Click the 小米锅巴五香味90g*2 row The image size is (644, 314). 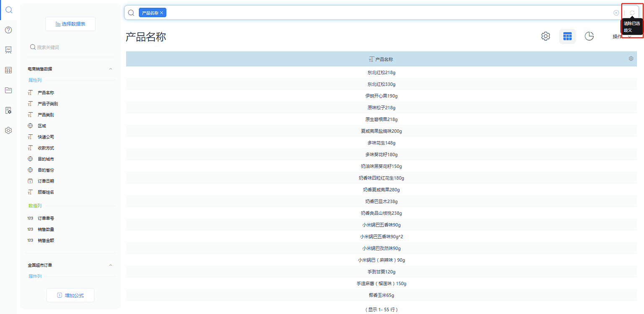pyautogui.click(x=382, y=237)
